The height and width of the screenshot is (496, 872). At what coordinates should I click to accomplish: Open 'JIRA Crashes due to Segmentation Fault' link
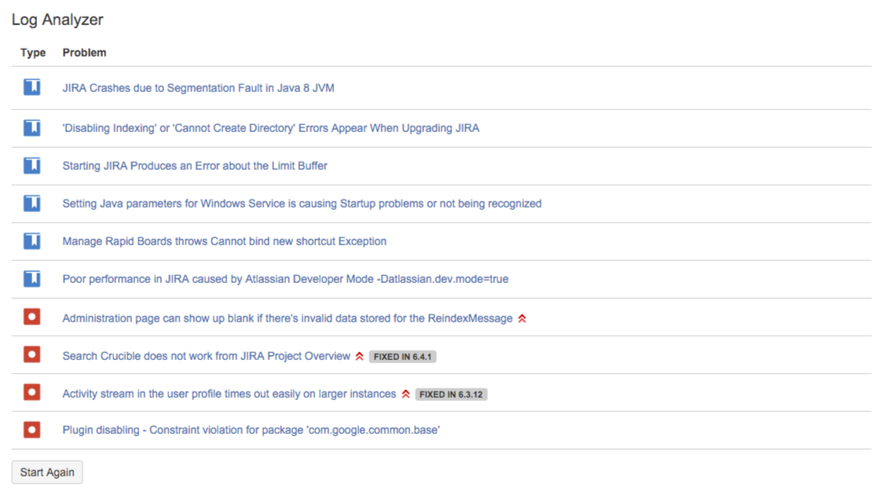198,88
